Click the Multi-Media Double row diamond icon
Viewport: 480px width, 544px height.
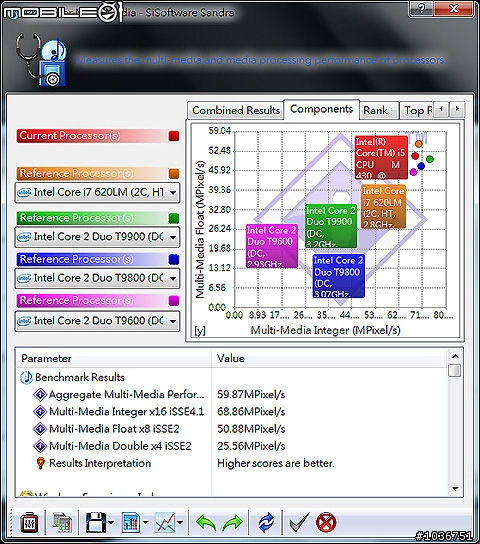(x=40, y=446)
